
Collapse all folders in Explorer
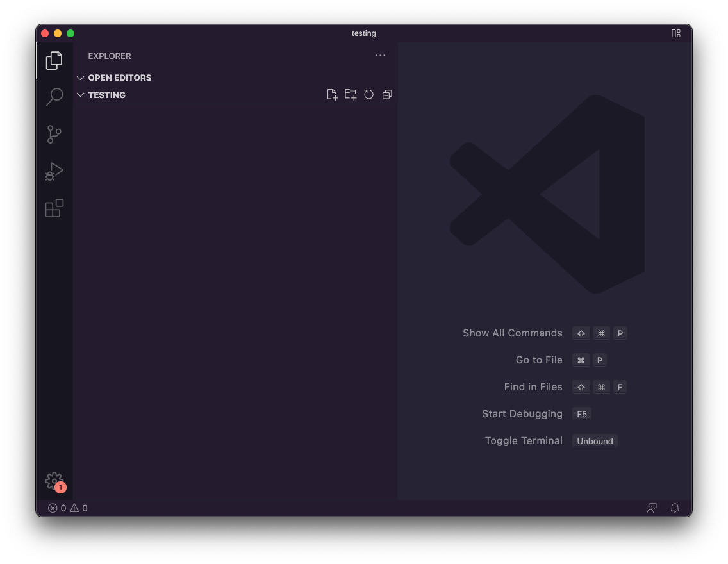point(387,95)
